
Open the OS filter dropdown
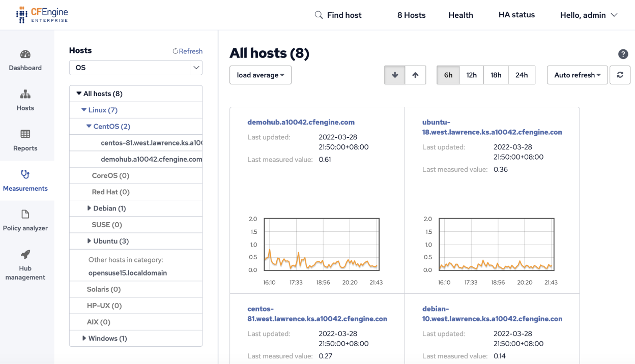135,67
